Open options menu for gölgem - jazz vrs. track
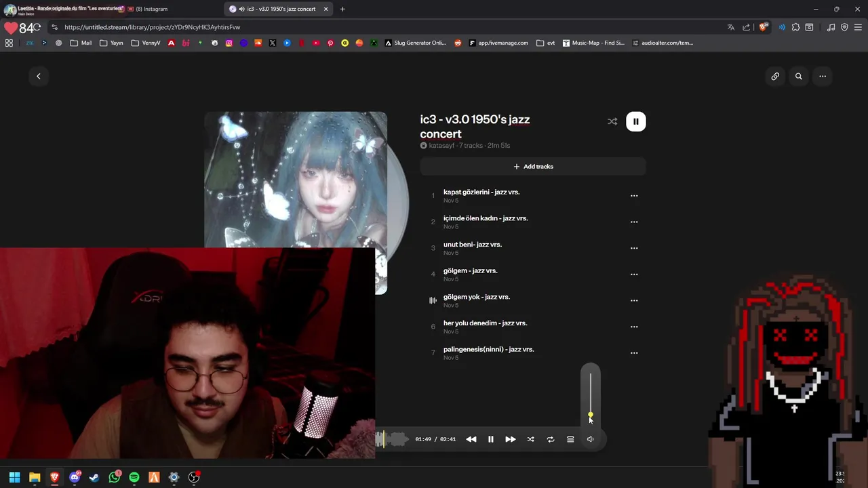Screen dimensions: 868x488 pos(634,274)
